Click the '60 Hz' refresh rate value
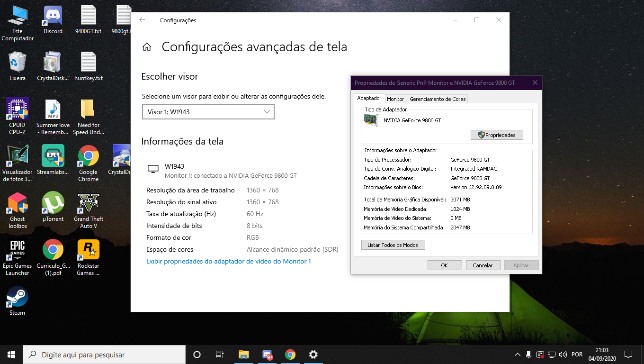Viewport: 644px width, 364px height. click(255, 214)
